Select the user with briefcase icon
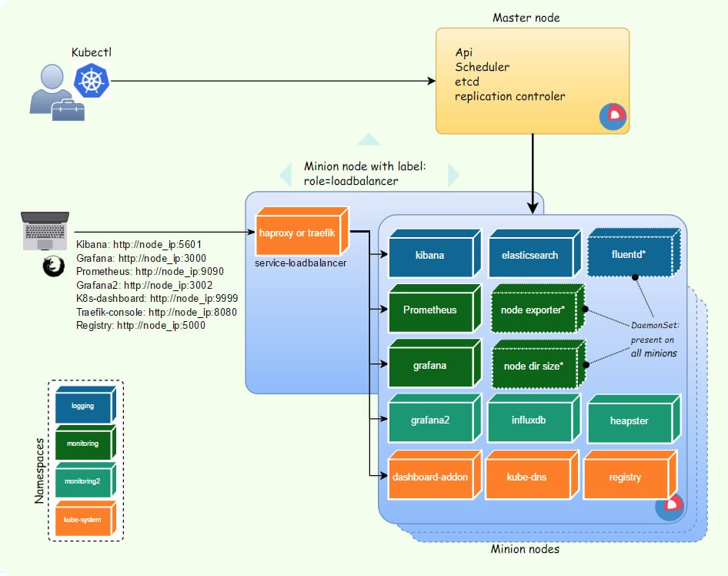 (x=56, y=93)
